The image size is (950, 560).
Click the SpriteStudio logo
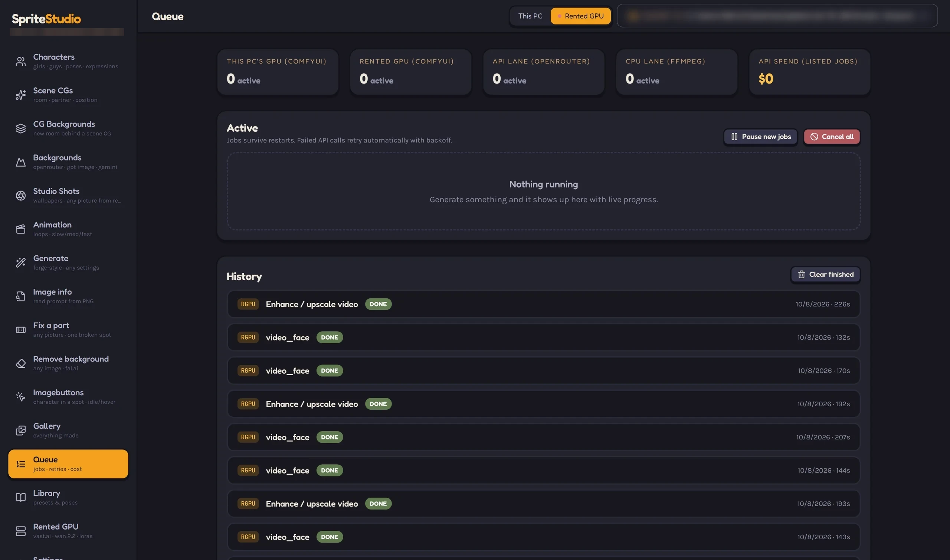pos(46,19)
